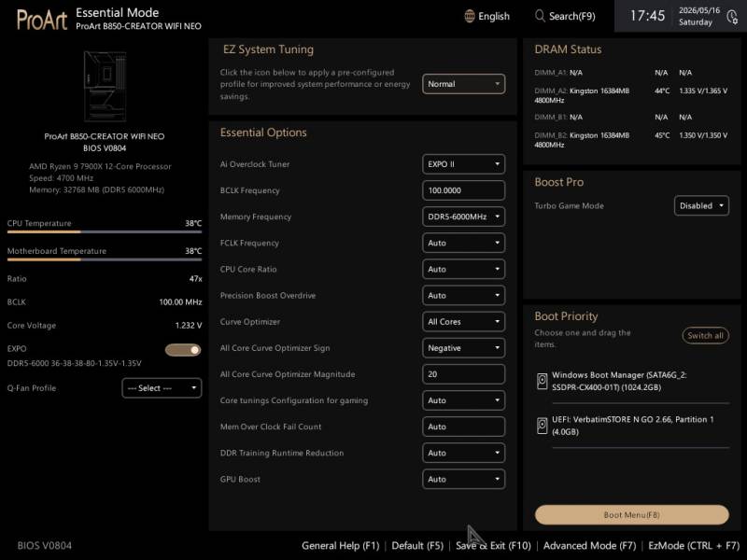Click the clock settings icon beside date
Image resolution: width=747 pixels, height=560 pixels.
[732, 17]
